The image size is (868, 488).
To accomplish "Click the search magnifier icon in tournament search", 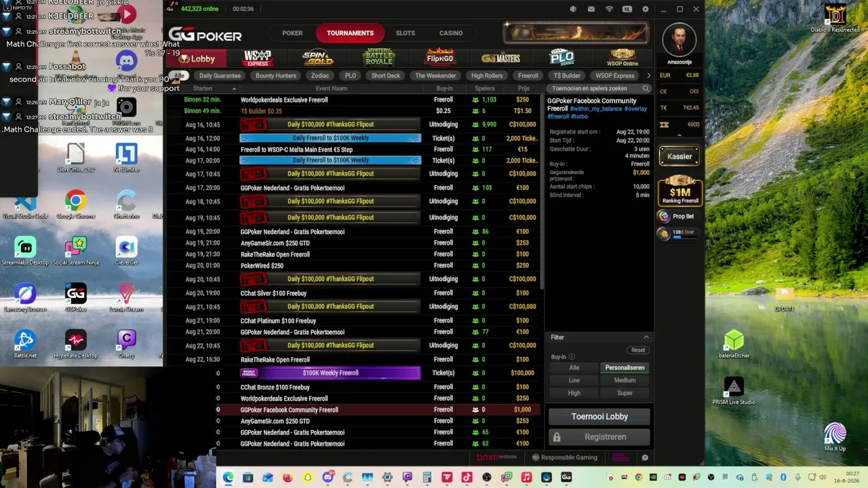I will point(646,89).
